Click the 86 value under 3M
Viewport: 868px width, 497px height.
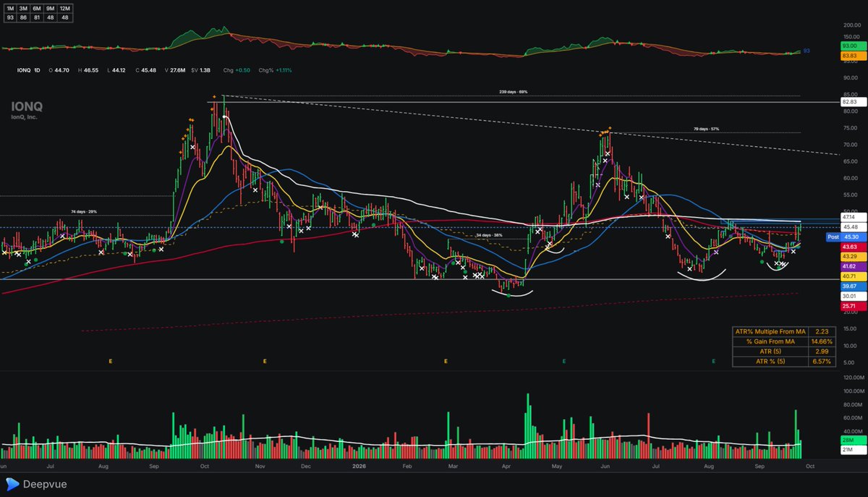(24, 17)
